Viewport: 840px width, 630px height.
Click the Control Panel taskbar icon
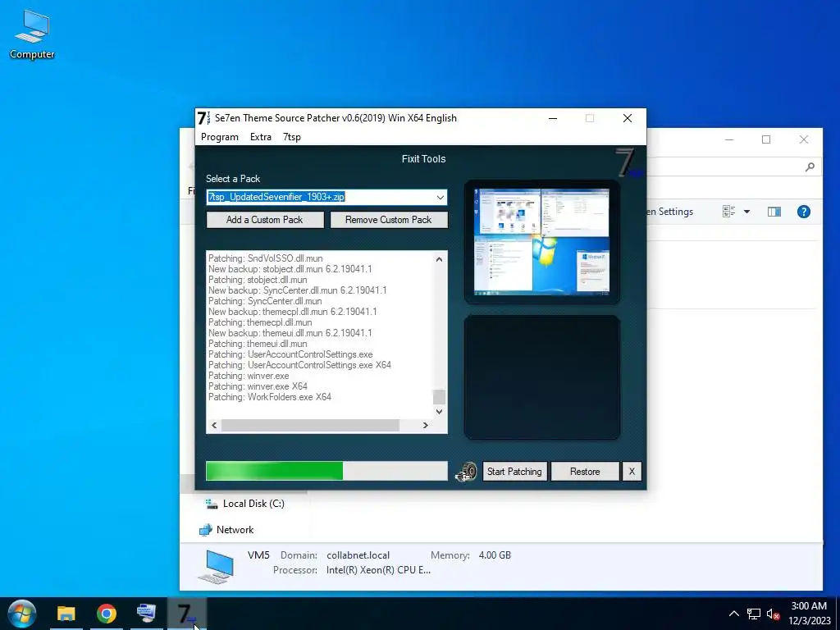pyautogui.click(x=146, y=614)
